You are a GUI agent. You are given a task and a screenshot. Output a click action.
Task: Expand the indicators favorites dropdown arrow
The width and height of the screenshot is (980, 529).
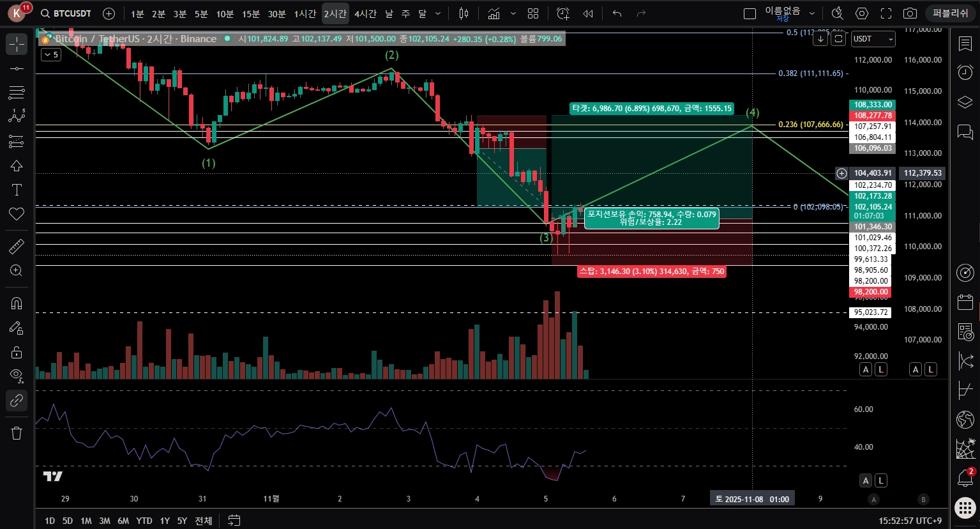513,13
